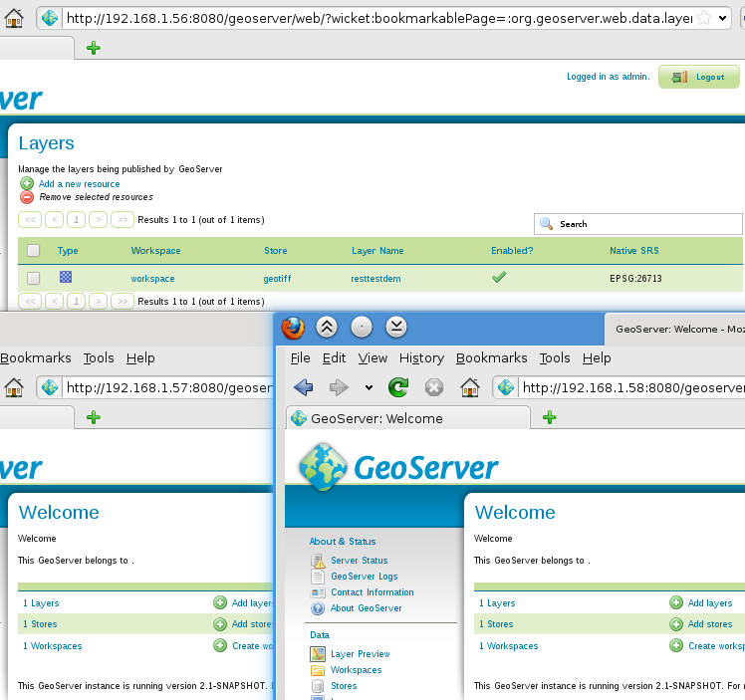Open navigation history dropdown beside Forward

pyautogui.click(x=369, y=388)
